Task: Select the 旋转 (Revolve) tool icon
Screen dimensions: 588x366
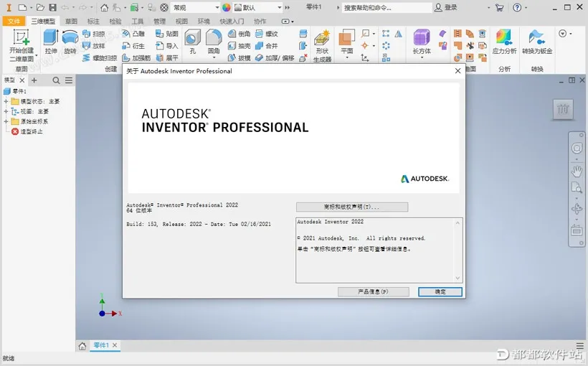Action: click(70, 38)
